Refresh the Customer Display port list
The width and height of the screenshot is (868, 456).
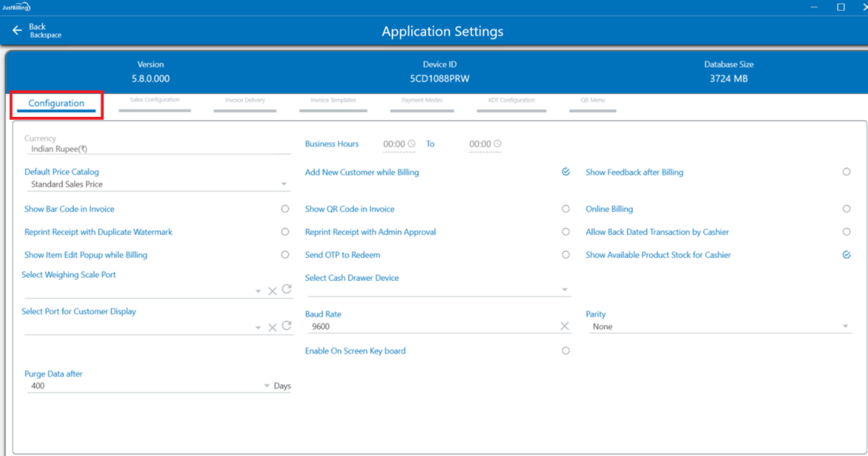click(x=286, y=326)
